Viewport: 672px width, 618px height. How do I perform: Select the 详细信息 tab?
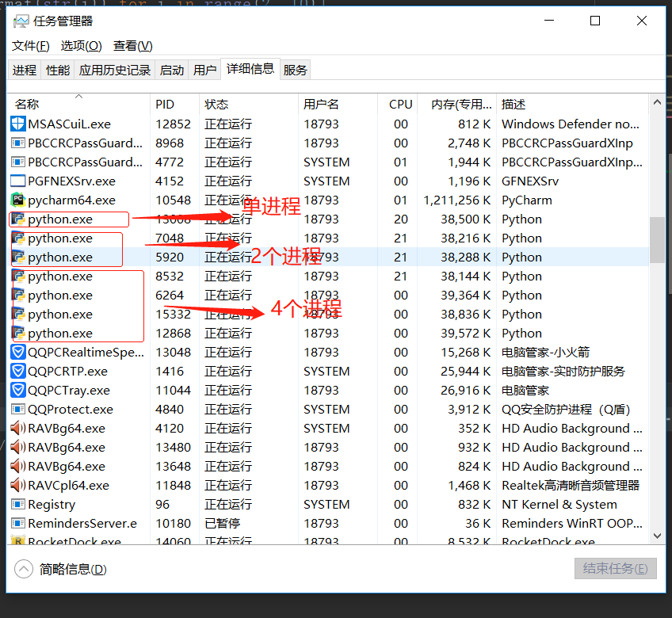pyautogui.click(x=250, y=69)
